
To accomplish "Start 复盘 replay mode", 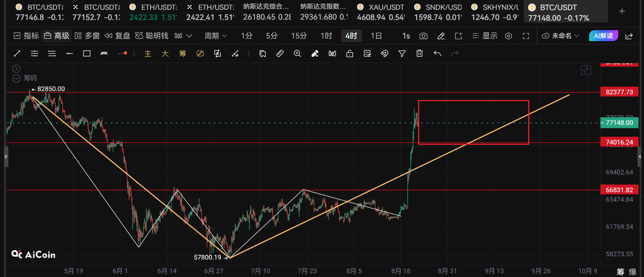I will click(x=117, y=36).
